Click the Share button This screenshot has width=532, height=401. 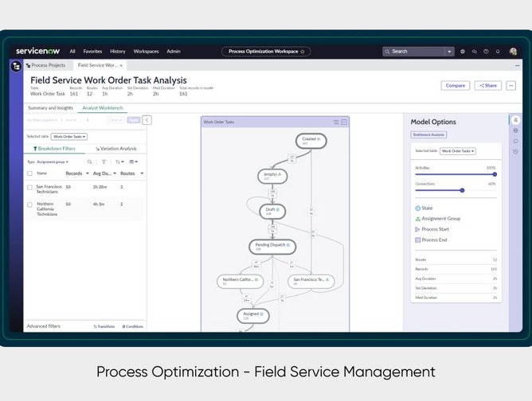coord(488,86)
